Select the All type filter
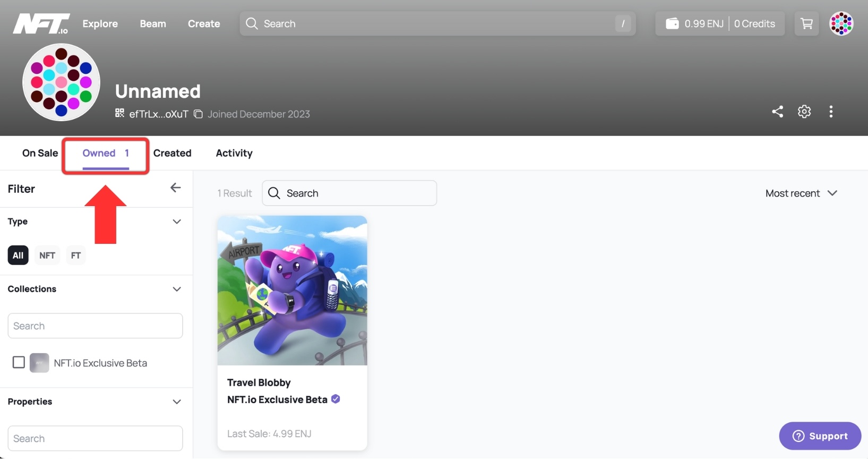 point(18,255)
